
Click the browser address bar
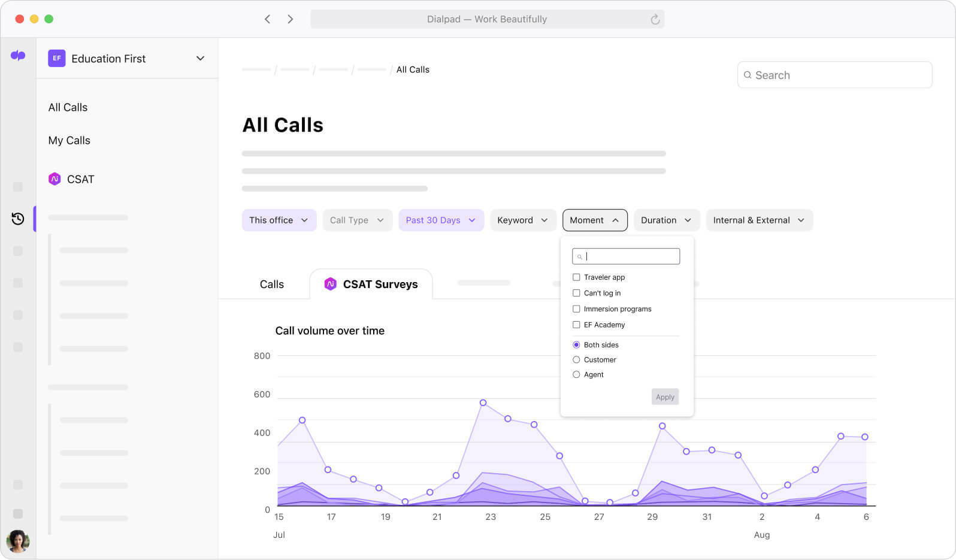tap(487, 19)
